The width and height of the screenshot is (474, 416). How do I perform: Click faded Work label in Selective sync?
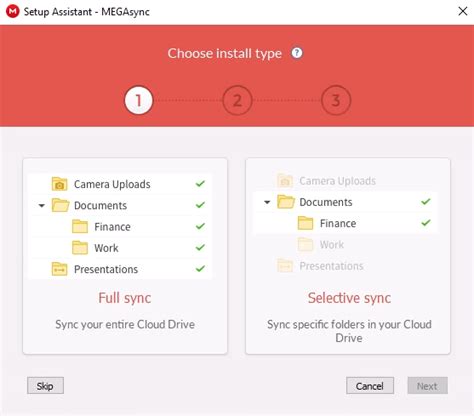[x=332, y=245]
